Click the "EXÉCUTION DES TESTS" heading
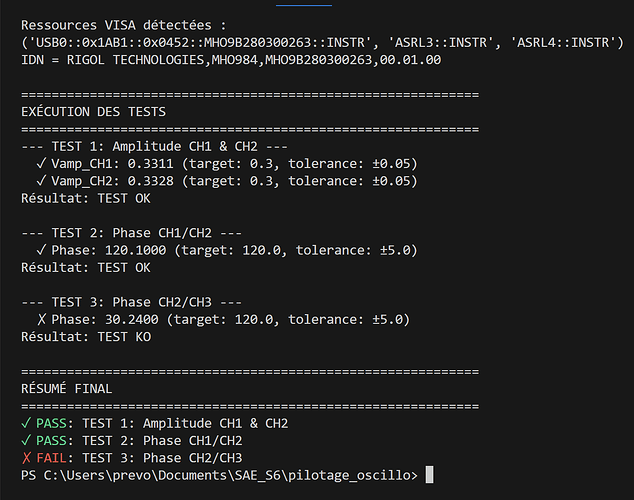Screen dimensions: 634x500 [93, 111]
